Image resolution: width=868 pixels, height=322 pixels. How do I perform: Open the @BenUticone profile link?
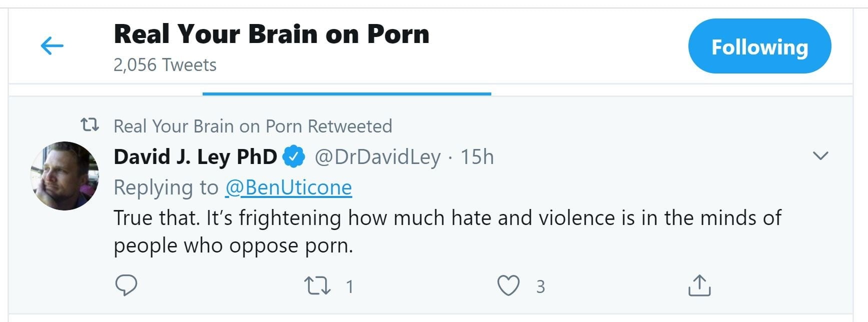(289, 187)
